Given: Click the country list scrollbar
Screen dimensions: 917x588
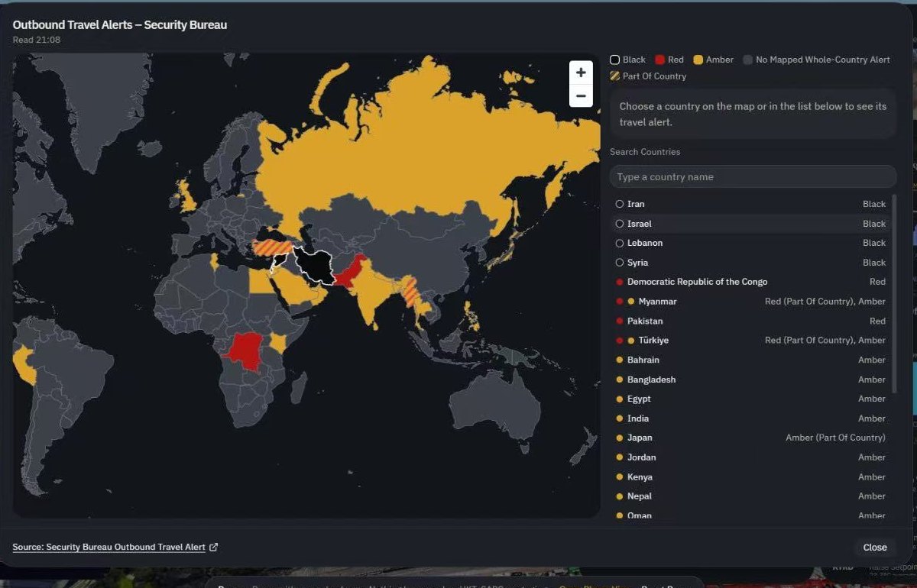Looking at the screenshot, I should (x=894, y=293).
